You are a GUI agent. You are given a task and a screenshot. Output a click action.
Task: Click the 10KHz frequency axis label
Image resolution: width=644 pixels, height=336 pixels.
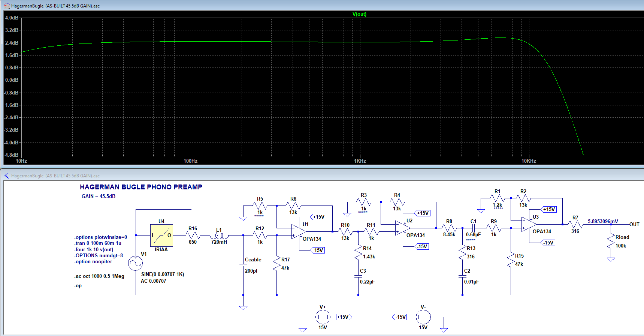tap(529, 161)
